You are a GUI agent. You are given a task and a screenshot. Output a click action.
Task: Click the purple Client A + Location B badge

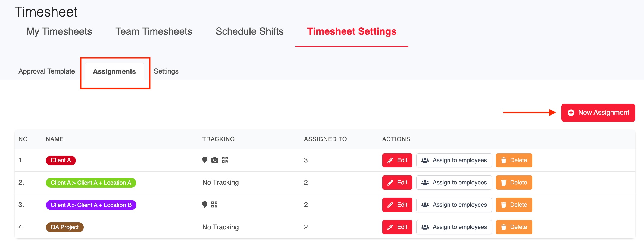91,205
